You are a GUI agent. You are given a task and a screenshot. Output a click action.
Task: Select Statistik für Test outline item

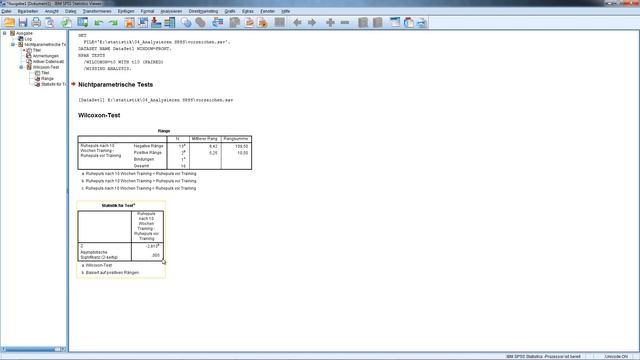point(53,84)
